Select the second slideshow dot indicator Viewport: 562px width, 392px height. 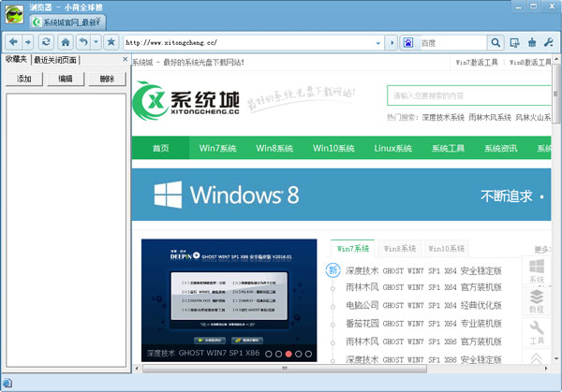click(278, 354)
